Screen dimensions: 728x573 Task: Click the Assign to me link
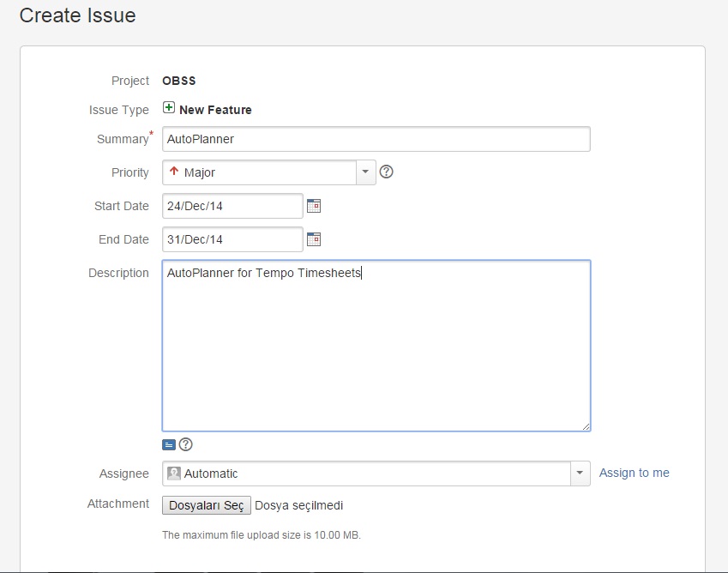click(634, 473)
